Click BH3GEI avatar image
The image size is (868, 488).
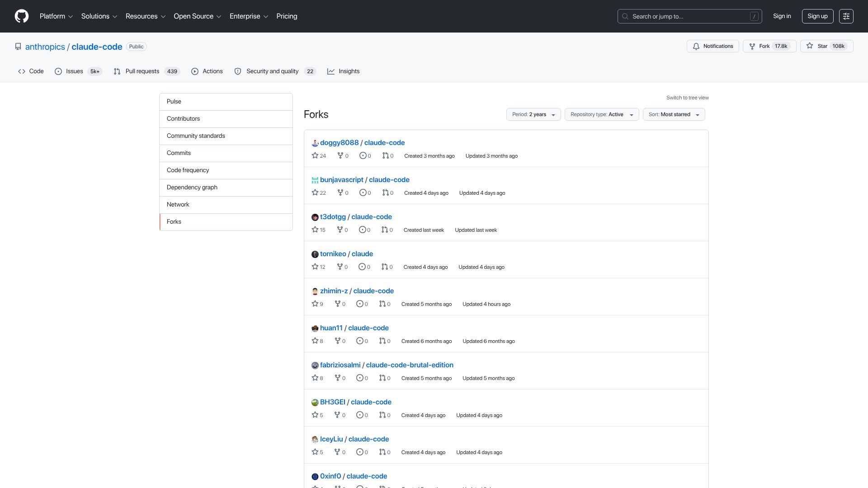pyautogui.click(x=315, y=403)
